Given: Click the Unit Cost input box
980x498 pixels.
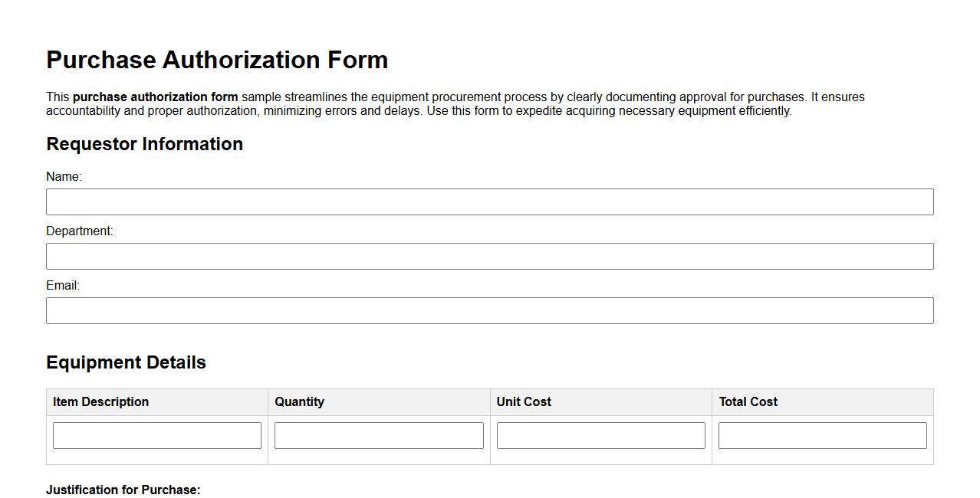Looking at the screenshot, I should 600,434.
